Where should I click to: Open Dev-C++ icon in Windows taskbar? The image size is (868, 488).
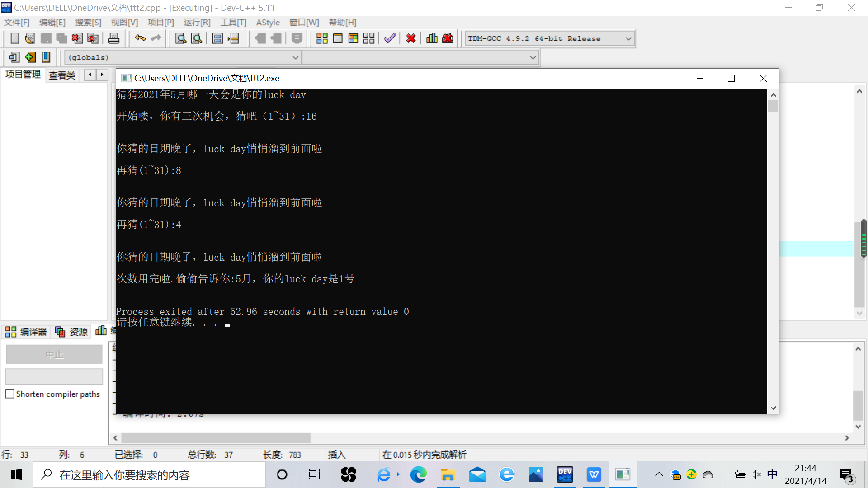click(x=565, y=474)
